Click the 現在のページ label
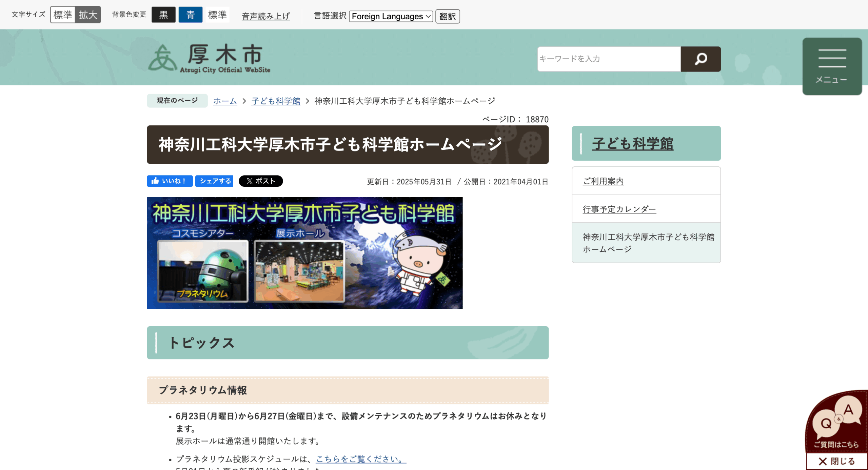The height and width of the screenshot is (470, 868). pos(177,101)
